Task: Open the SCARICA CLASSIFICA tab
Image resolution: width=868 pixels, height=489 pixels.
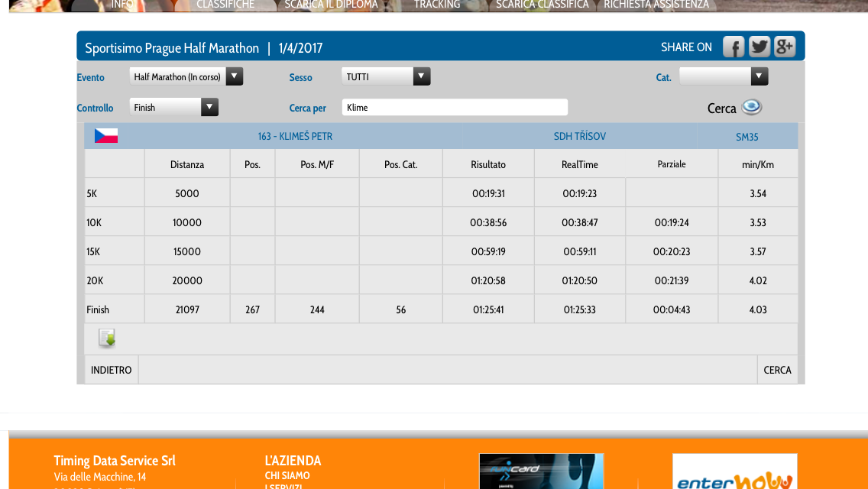Action: coord(542,5)
